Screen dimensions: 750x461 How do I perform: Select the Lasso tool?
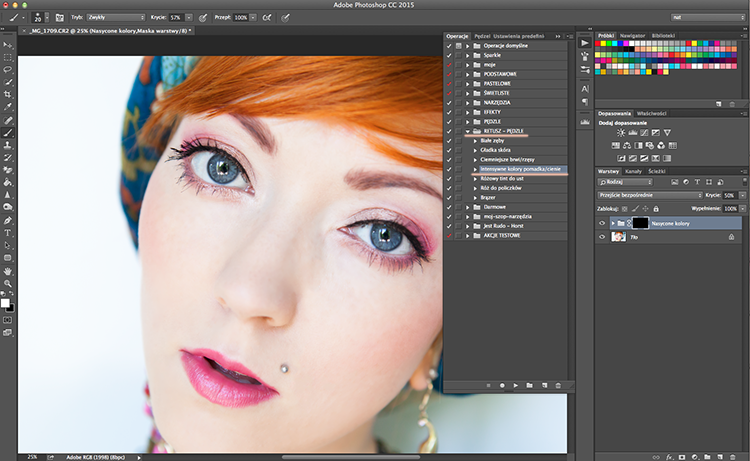pos(8,70)
